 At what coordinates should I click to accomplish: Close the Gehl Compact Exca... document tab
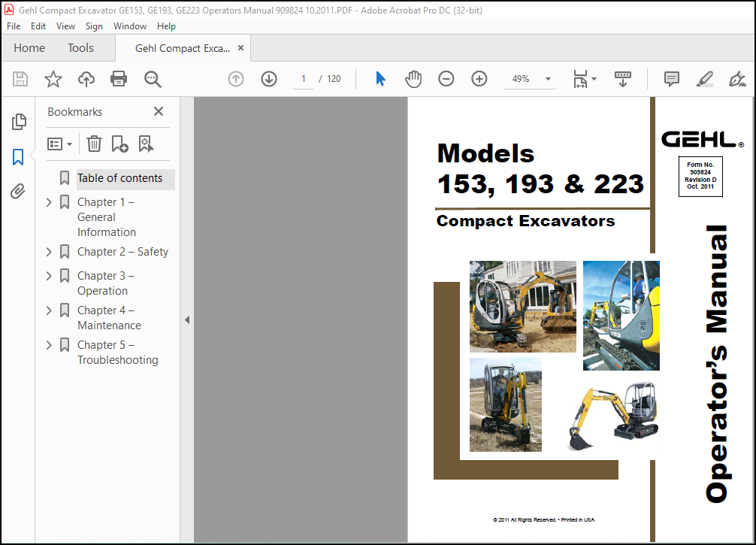click(240, 48)
